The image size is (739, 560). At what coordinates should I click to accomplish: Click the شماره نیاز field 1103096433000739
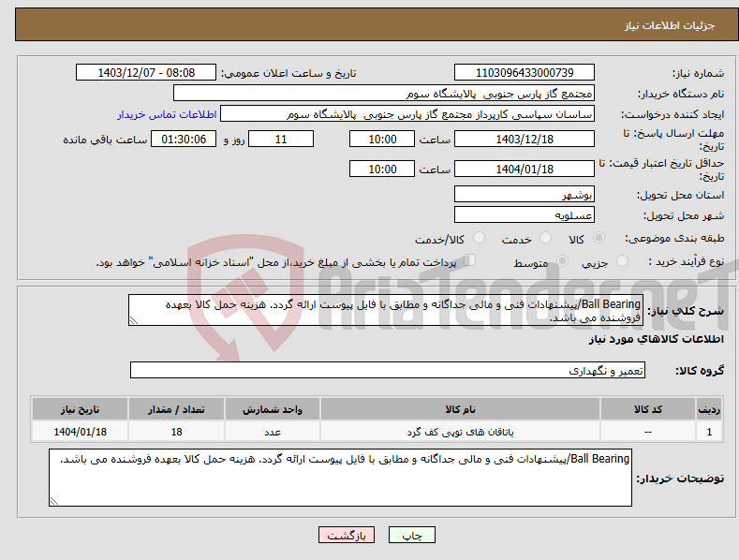point(525,73)
